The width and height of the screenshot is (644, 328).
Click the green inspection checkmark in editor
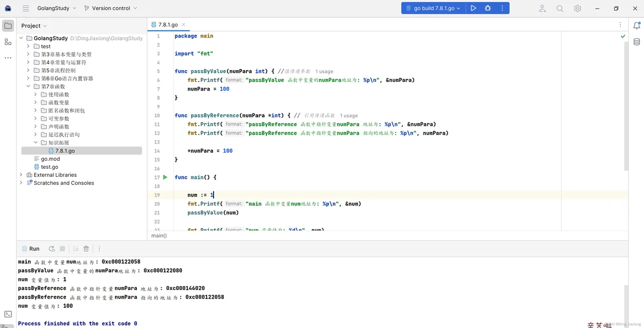[x=623, y=36]
